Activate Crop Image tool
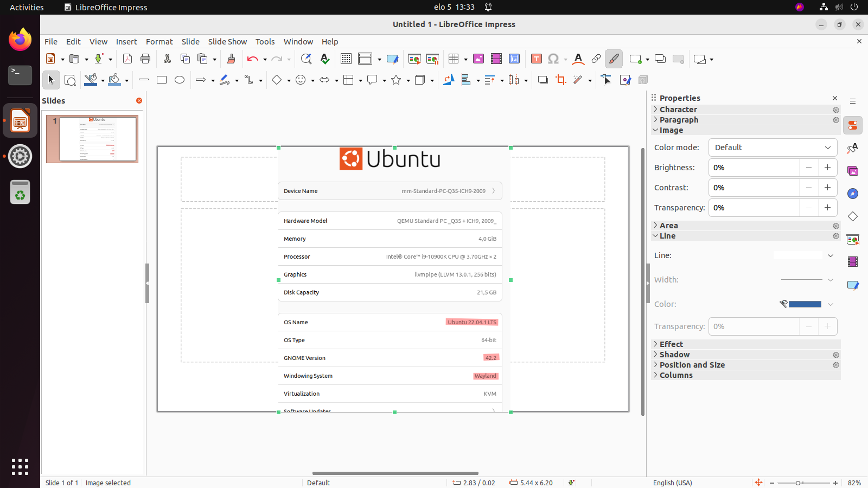The image size is (868, 488). [x=561, y=80]
